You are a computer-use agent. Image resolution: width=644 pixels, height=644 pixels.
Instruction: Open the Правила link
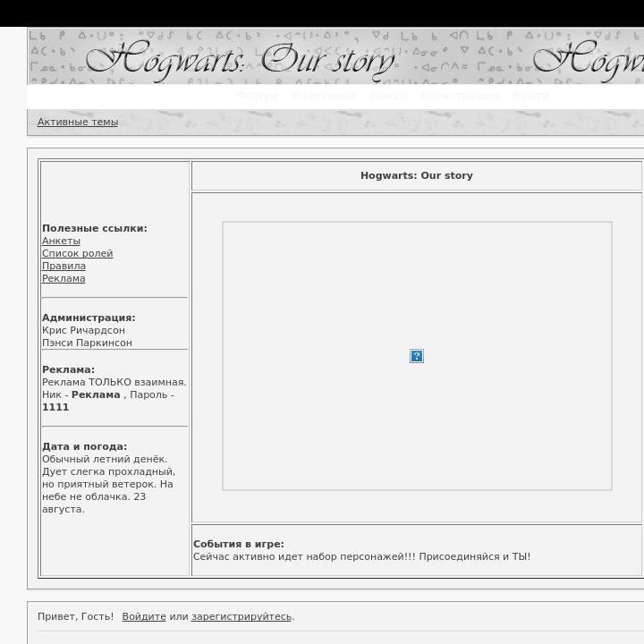64,266
